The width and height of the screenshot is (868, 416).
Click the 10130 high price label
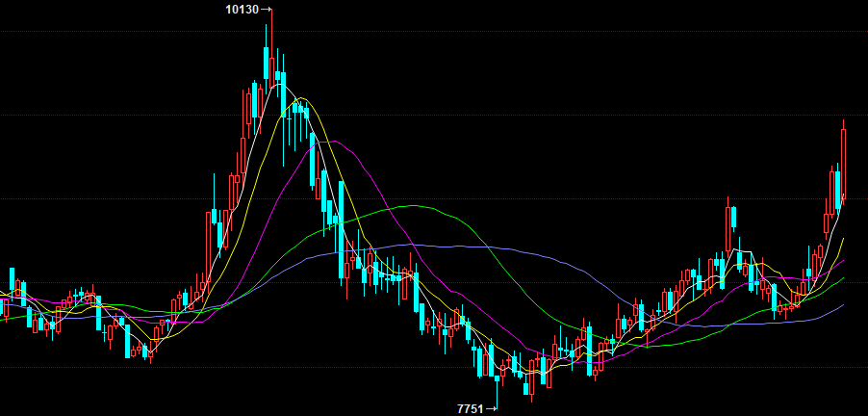[242, 10]
